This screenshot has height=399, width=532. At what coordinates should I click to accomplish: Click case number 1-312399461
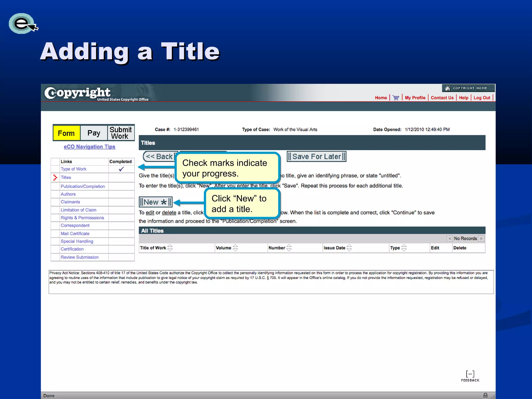[186, 130]
